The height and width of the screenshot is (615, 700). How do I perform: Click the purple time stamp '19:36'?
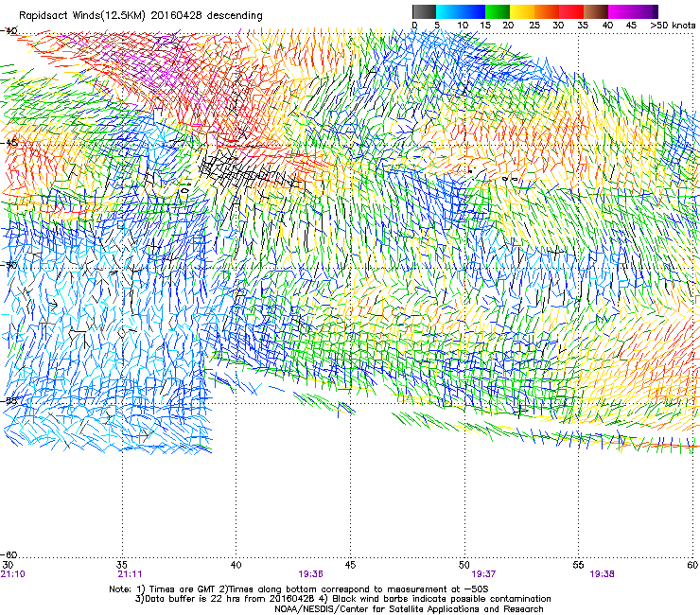[310, 574]
